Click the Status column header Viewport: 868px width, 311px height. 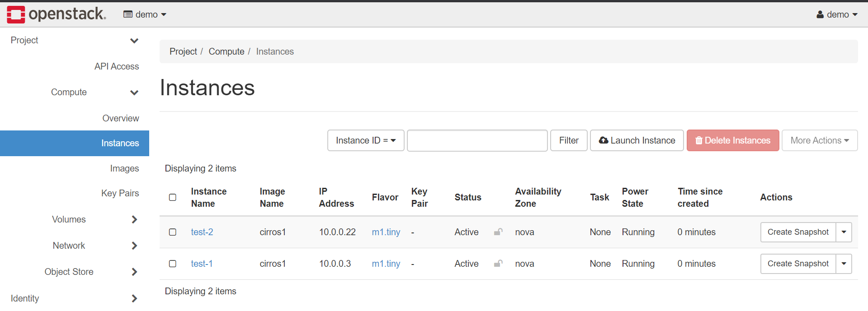coord(468,197)
